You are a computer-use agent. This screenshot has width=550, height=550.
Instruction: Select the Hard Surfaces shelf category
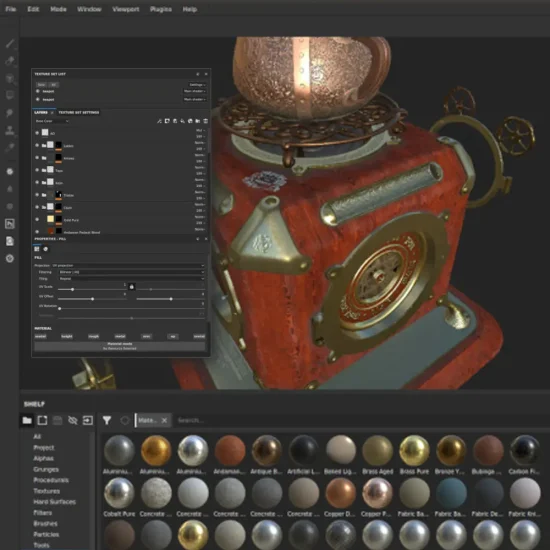54,502
